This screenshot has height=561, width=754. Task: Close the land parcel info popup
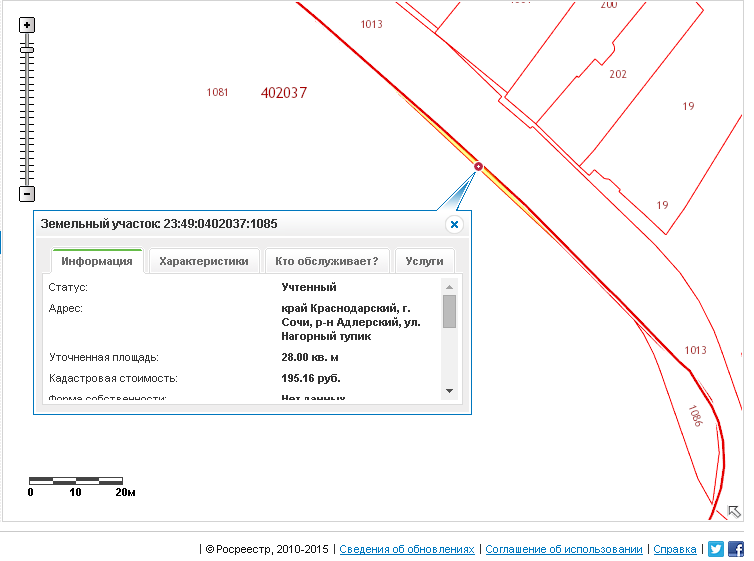tap(454, 225)
